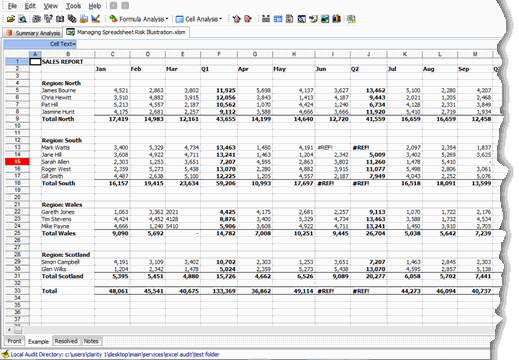Screen dimensions: 519x360
Task: Click the open folder icon in toolbar
Action: point(11,19)
